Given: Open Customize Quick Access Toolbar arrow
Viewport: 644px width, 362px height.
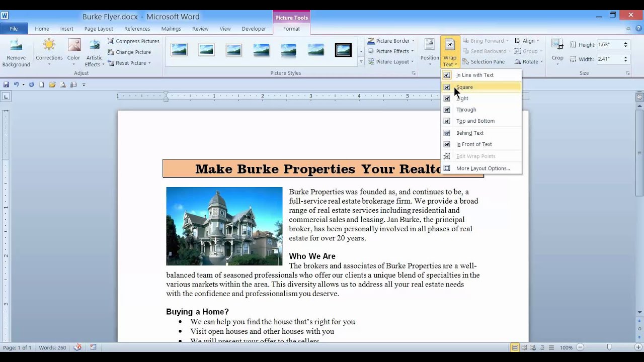Looking at the screenshot, I should (84, 84).
